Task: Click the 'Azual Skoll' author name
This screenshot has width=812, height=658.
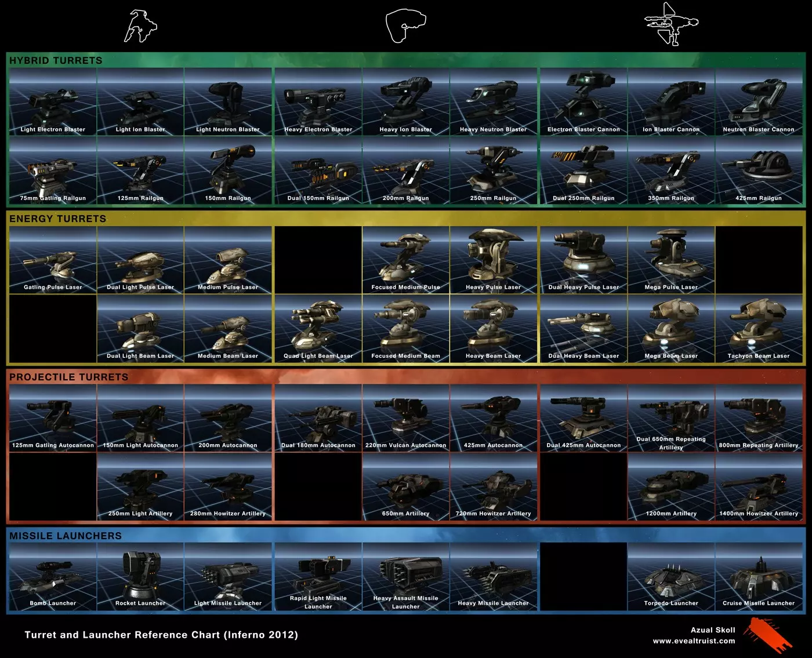Action: (713, 630)
